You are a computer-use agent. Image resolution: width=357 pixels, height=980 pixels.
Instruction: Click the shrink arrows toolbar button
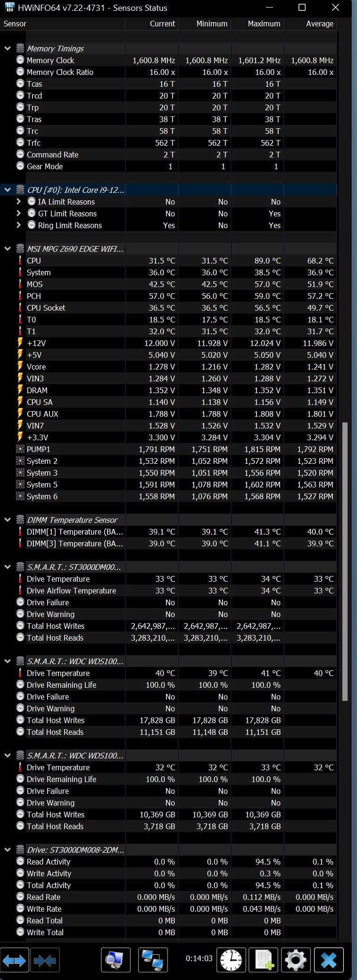[x=45, y=960]
